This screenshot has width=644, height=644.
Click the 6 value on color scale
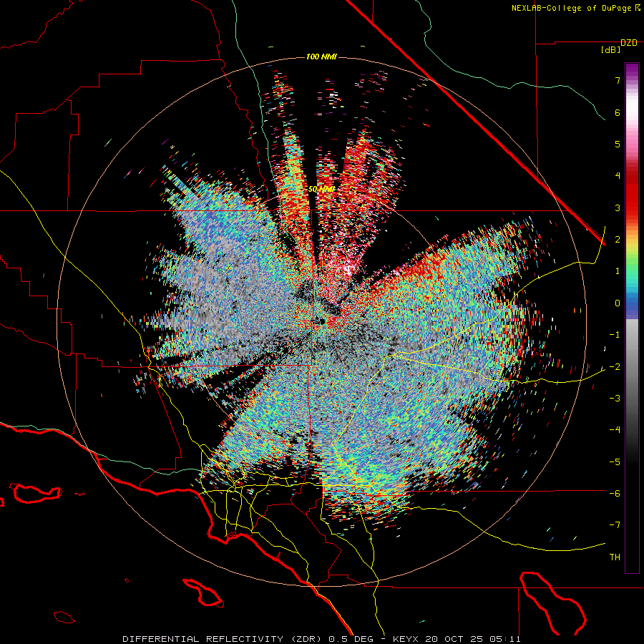point(618,112)
